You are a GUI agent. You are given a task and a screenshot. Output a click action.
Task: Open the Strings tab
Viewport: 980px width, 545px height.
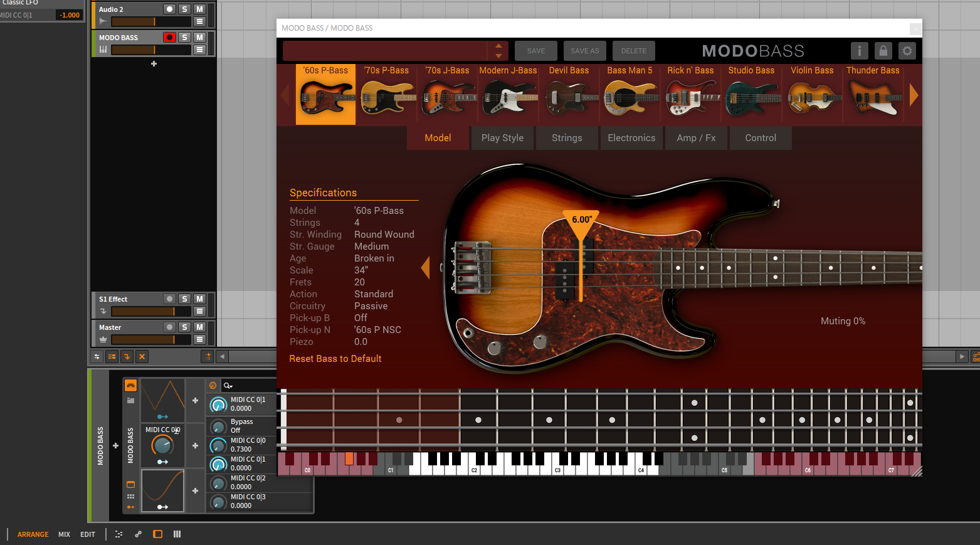coord(567,138)
